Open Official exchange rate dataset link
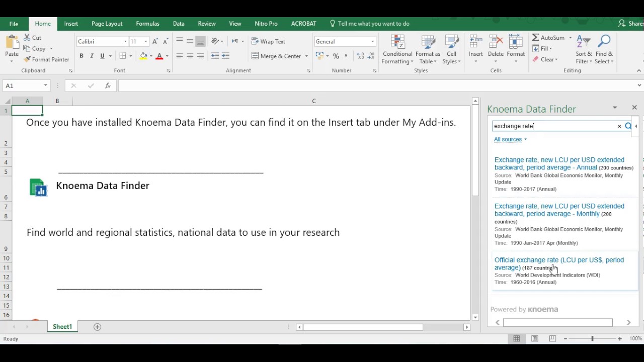This screenshot has width=644, height=362. pos(559,263)
